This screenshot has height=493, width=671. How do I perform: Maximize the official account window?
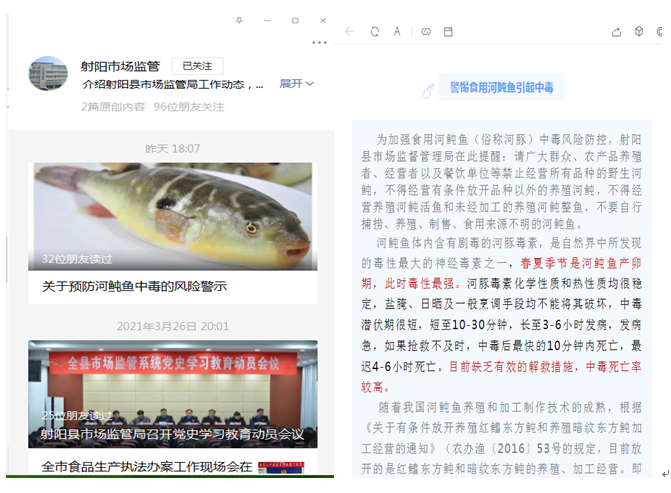pyautogui.click(x=295, y=20)
